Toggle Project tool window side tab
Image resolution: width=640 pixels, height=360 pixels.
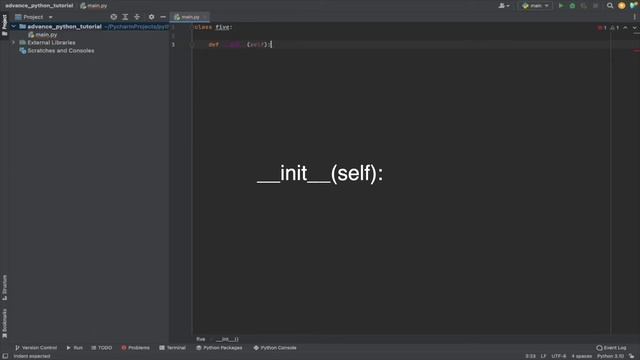coord(4,25)
